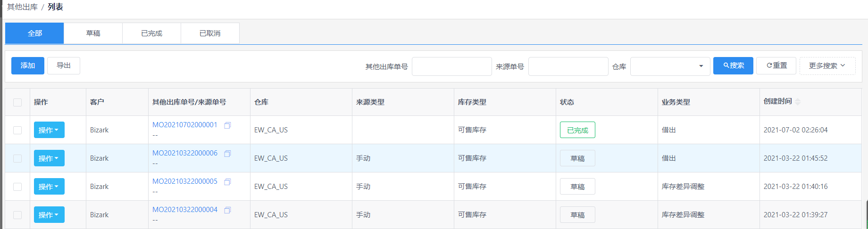Viewport: 868px width, 229px height.
Task: Sort by 创建时间 using sort arrows icon
Action: coord(798,102)
